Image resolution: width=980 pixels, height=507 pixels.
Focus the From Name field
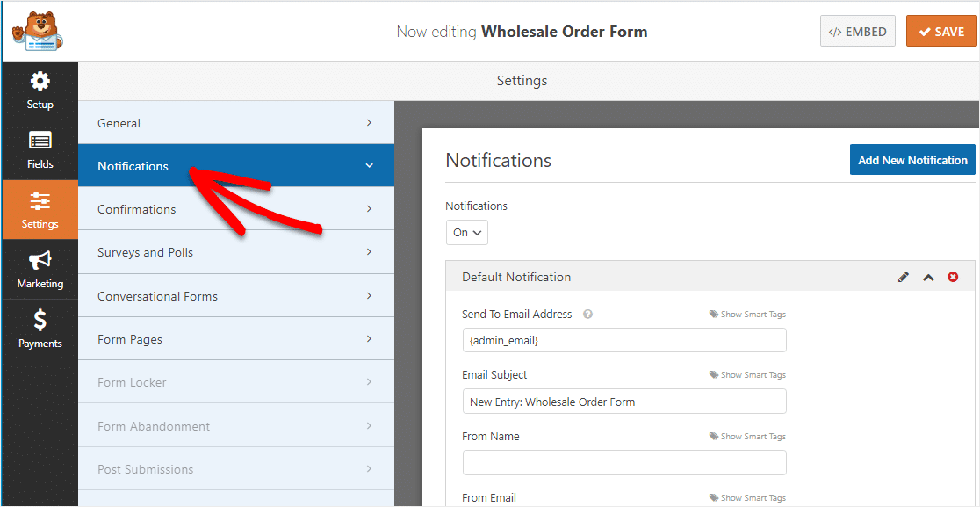click(624, 462)
